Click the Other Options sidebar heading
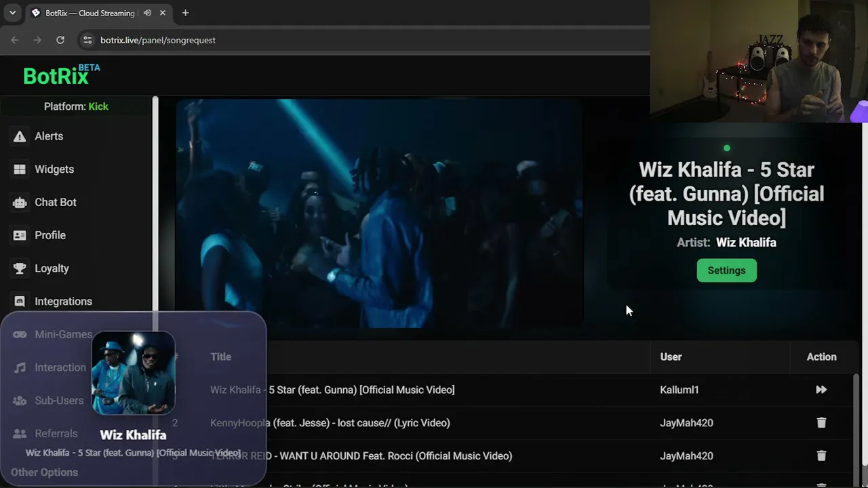868x488 pixels. [x=44, y=472]
